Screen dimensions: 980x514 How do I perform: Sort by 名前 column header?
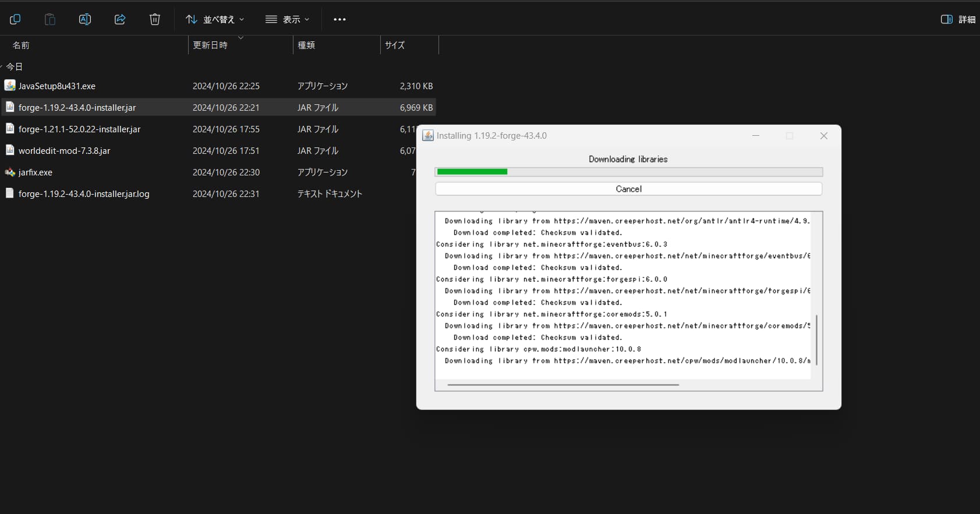point(21,45)
